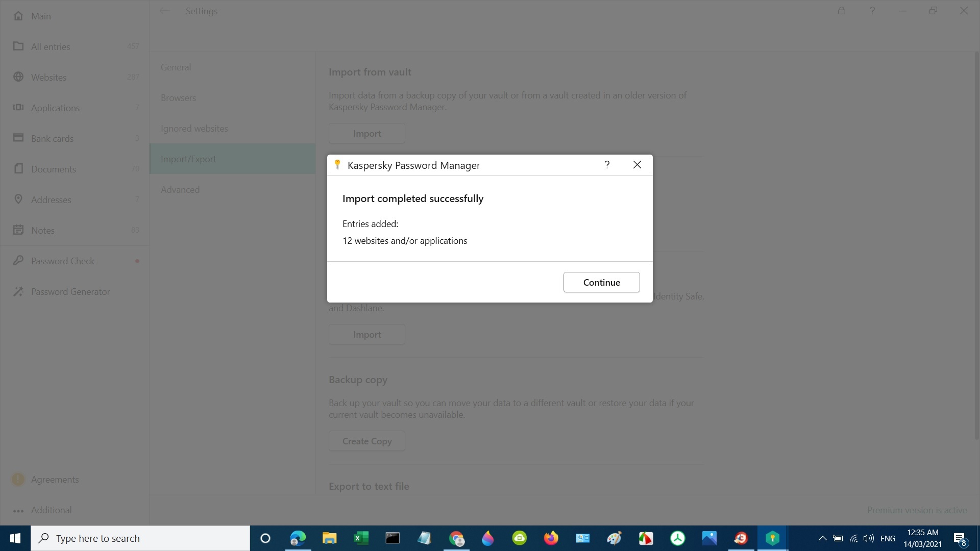This screenshot has width=980, height=551.
Task: Click the key icon in the dialog title bar
Action: click(337, 164)
